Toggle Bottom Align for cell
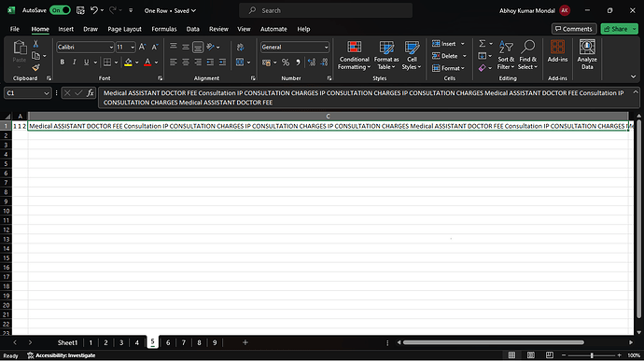644x361 pixels. pos(198,48)
